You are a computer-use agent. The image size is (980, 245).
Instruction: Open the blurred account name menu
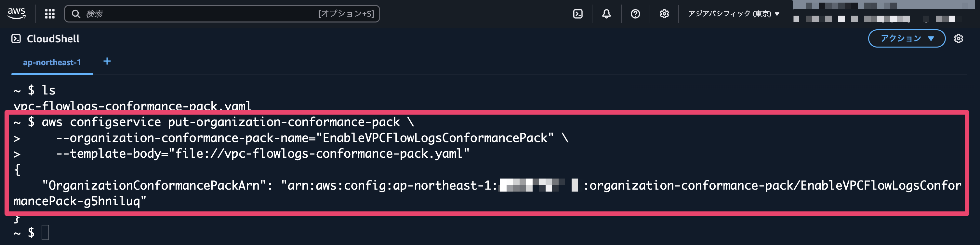[882, 14]
